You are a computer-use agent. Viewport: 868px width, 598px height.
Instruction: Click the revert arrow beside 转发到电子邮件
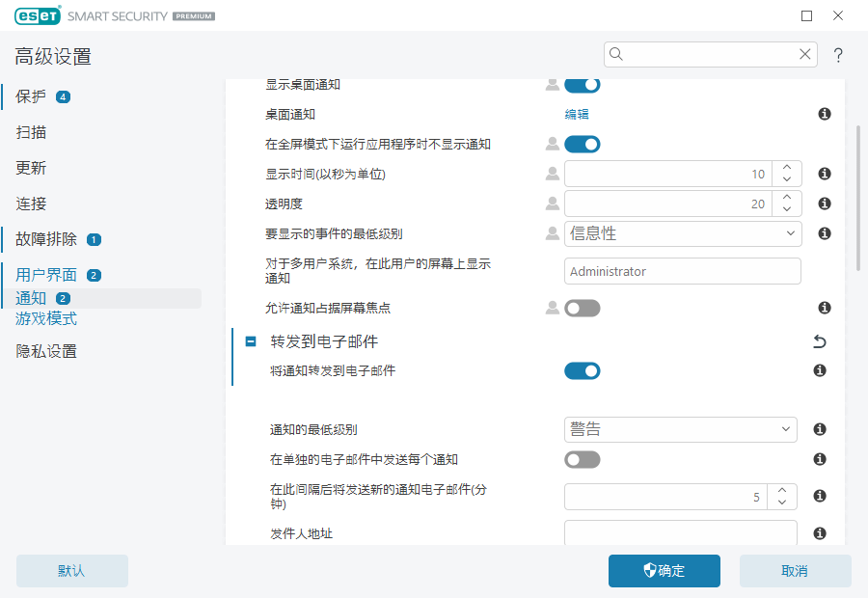pyautogui.click(x=819, y=341)
